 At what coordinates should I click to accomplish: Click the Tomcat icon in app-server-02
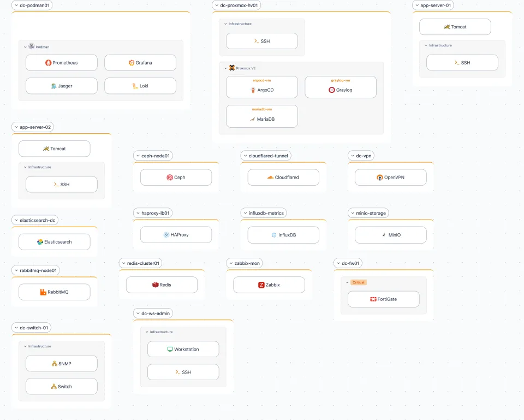point(46,149)
